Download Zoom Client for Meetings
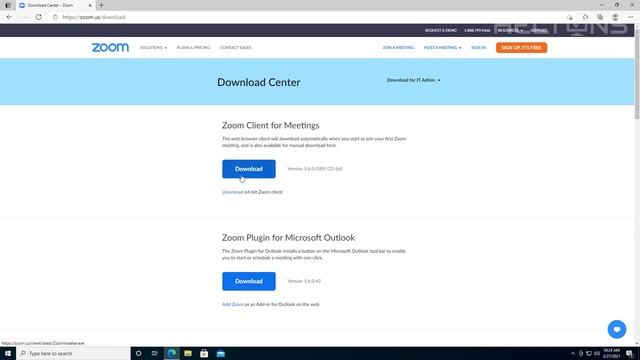This screenshot has height=360, width=640. 249,169
